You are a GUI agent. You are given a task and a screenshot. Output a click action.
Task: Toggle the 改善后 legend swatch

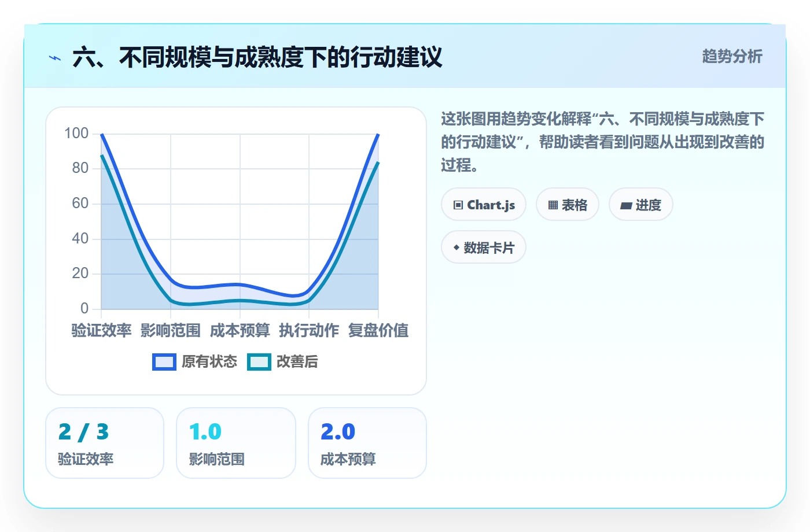point(259,362)
